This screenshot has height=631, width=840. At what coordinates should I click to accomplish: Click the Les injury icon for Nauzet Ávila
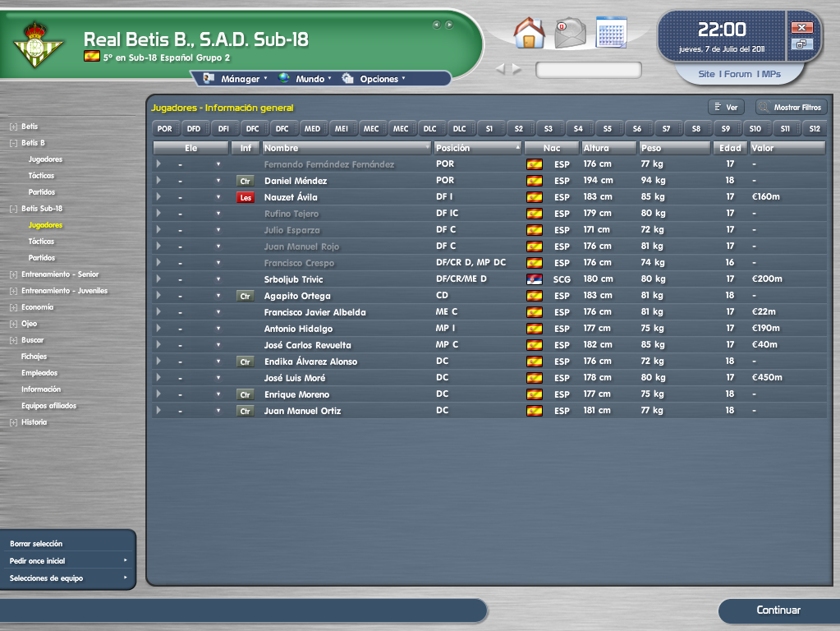246,198
